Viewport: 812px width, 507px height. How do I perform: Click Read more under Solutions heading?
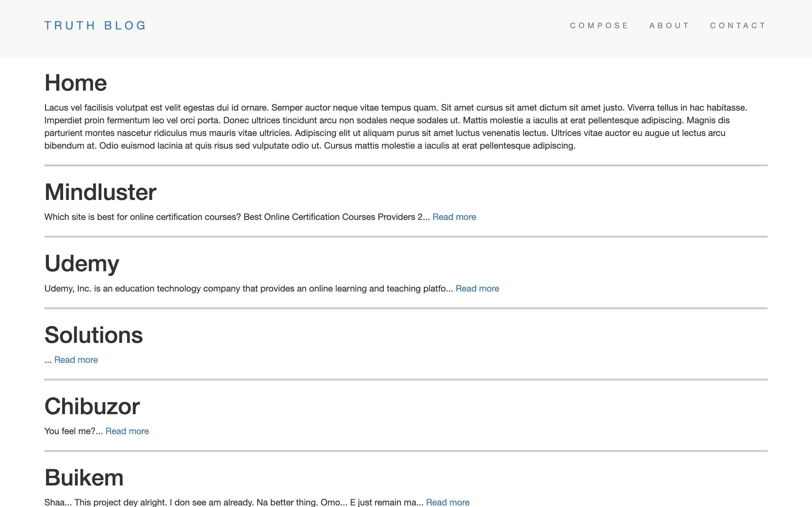(x=76, y=360)
